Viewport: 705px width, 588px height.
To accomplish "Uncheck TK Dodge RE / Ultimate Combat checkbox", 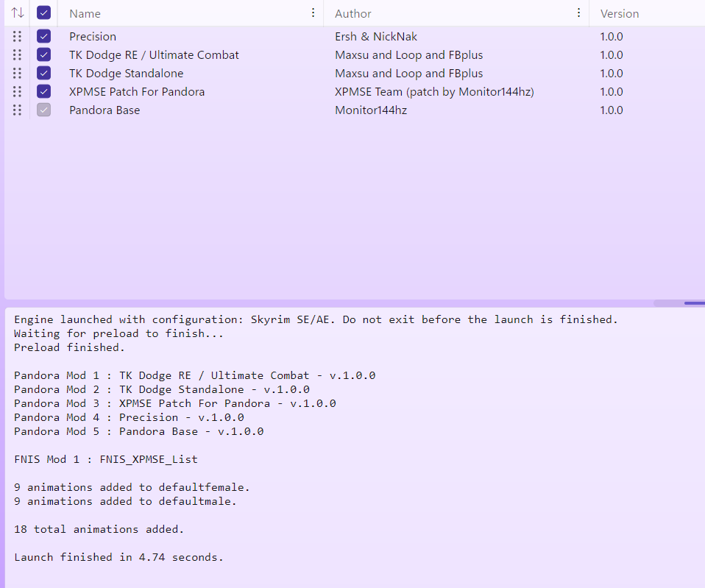I will [x=43, y=54].
